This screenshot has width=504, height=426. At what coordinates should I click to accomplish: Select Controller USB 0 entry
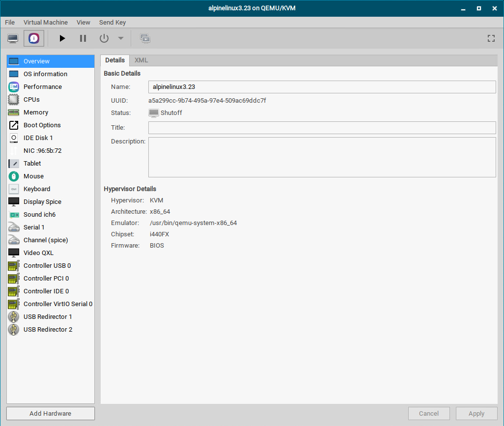tap(51, 265)
